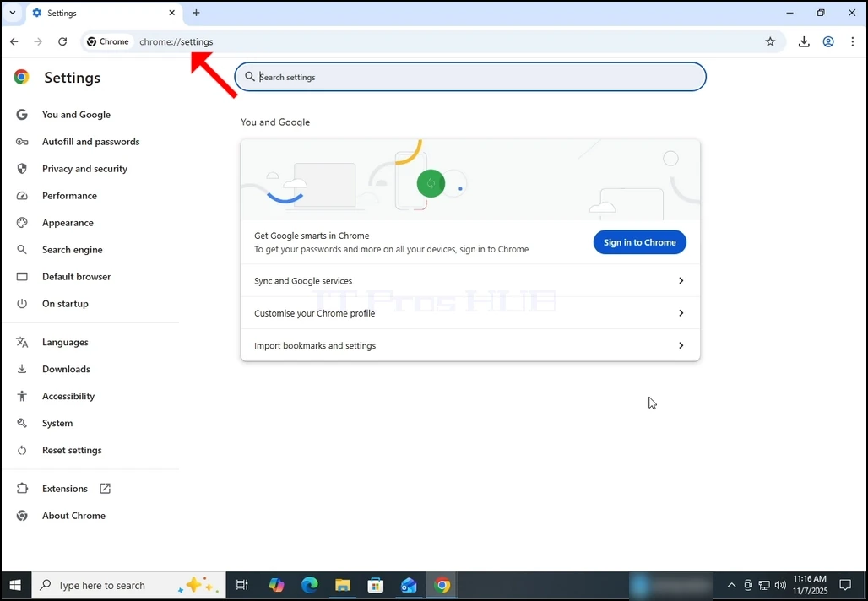
Task: Click the chrome://settings address text
Action: (176, 42)
